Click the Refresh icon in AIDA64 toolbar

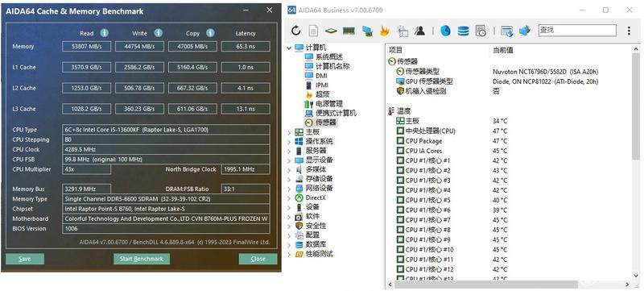295,31
